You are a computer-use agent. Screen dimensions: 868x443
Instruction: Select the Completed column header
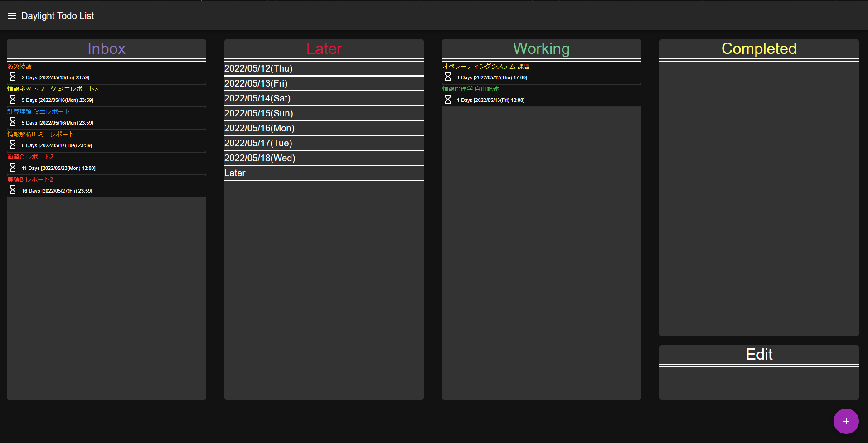click(x=759, y=48)
